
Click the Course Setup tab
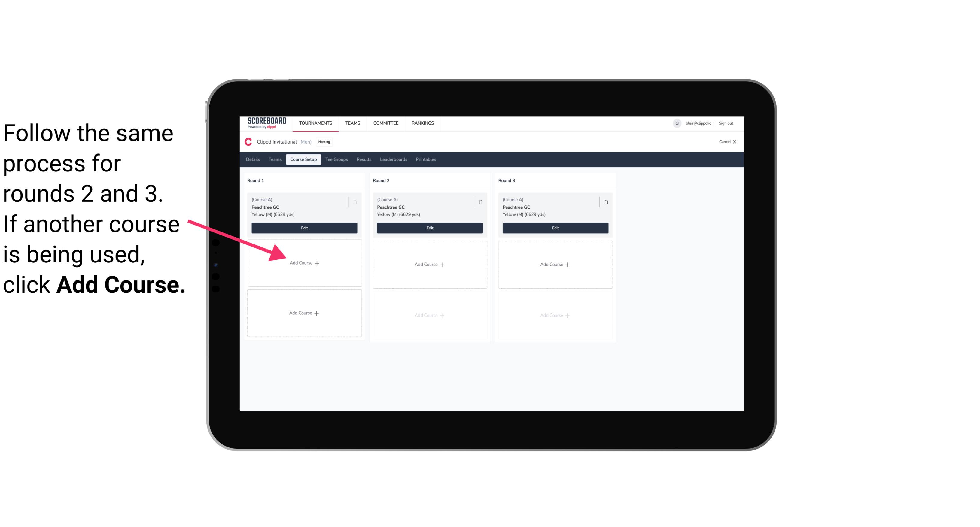(x=303, y=159)
